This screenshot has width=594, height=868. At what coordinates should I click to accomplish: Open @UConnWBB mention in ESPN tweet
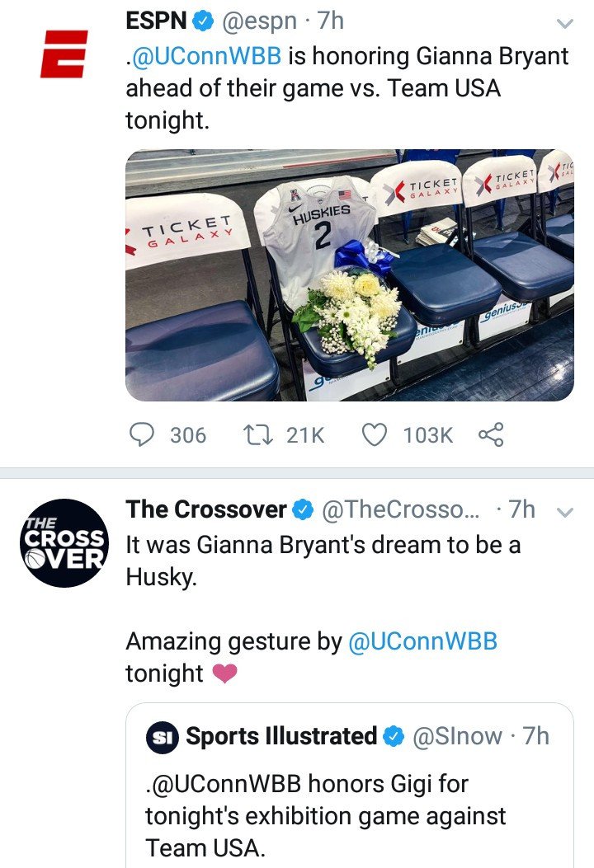click(205, 56)
